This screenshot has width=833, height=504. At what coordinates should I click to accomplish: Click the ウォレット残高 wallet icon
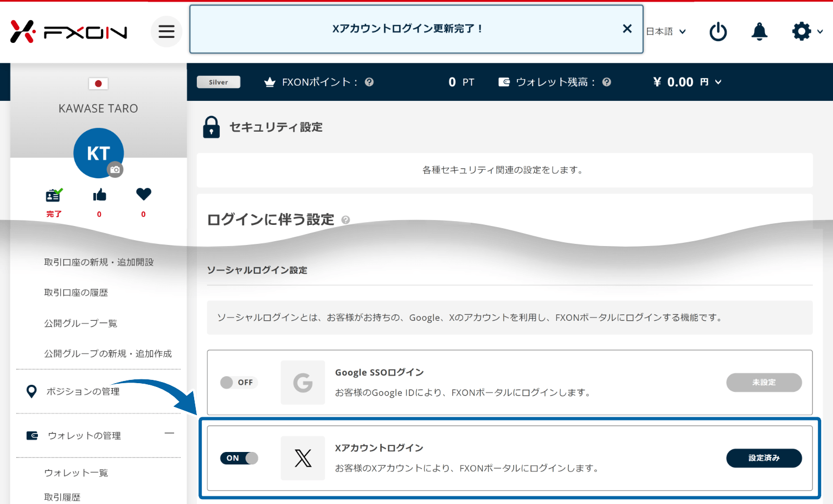click(504, 82)
